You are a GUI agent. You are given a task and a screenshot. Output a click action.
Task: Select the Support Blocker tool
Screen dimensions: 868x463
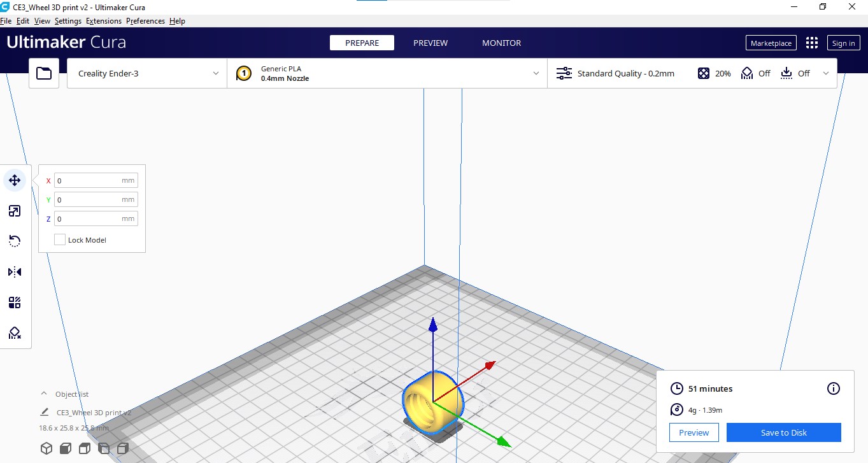15,333
